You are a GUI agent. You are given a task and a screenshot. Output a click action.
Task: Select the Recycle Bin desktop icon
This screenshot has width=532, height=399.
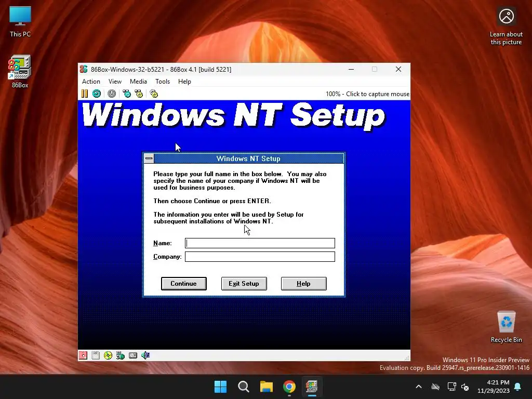pos(506,327)
